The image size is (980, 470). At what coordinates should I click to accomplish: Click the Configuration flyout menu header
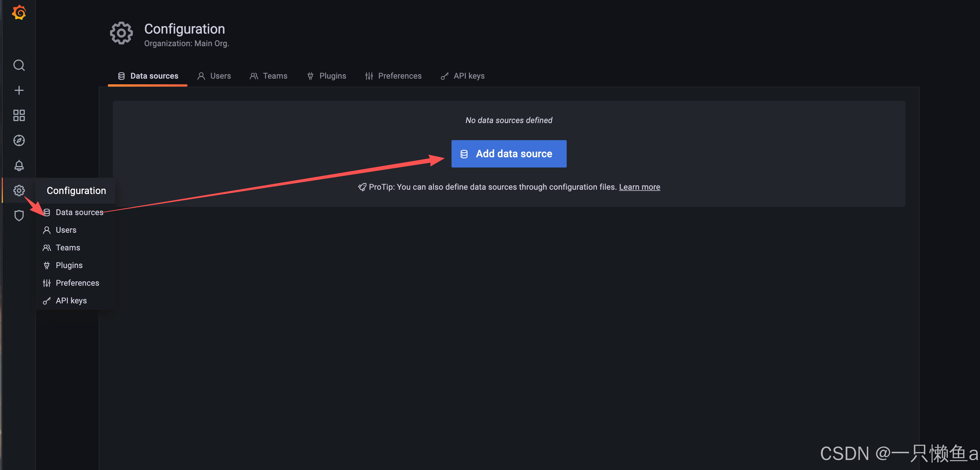[x=76, y=191]
